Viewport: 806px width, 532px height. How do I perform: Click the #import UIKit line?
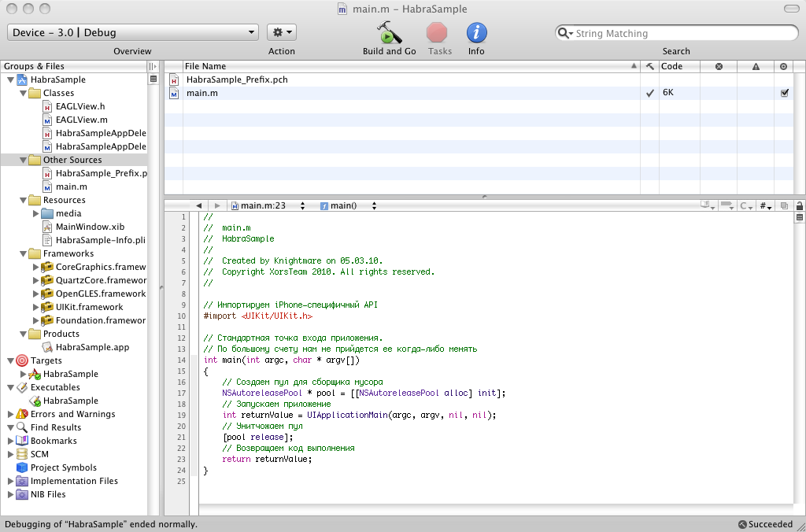(x=258, y=316)
